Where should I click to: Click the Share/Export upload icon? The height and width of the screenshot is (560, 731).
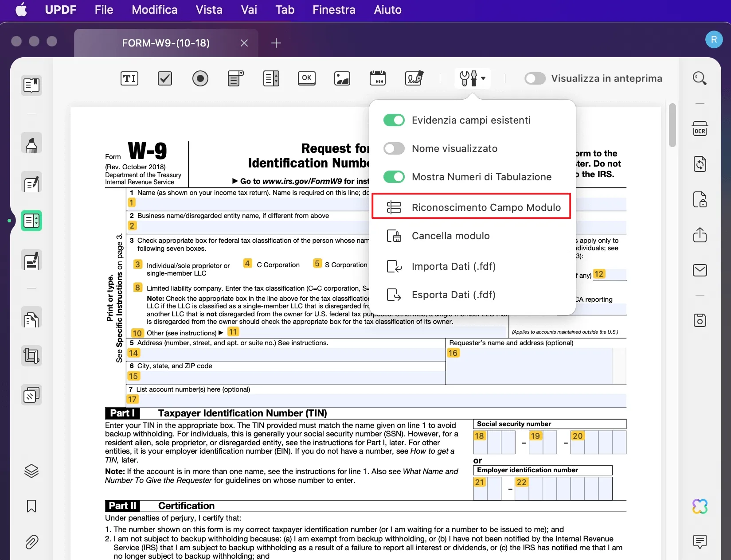pyautogui.click(x=700, y=235)
